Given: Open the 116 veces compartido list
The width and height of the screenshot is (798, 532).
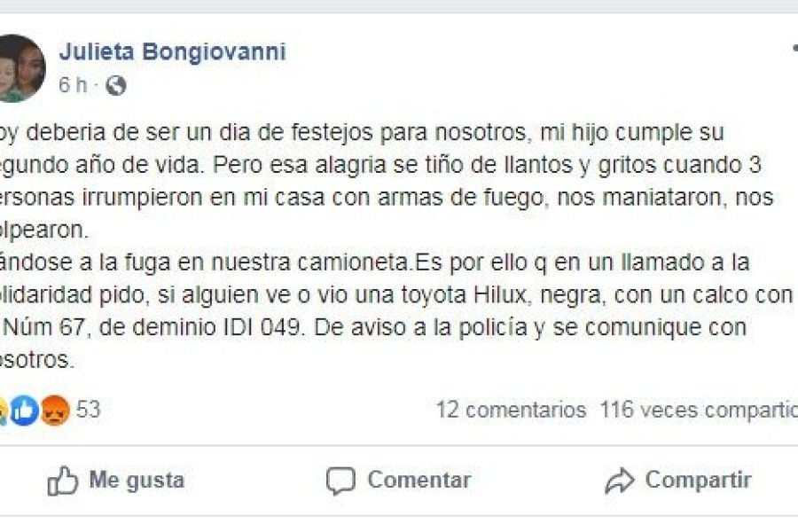Looking at the screenshot, I should click(x=699, y=410).
